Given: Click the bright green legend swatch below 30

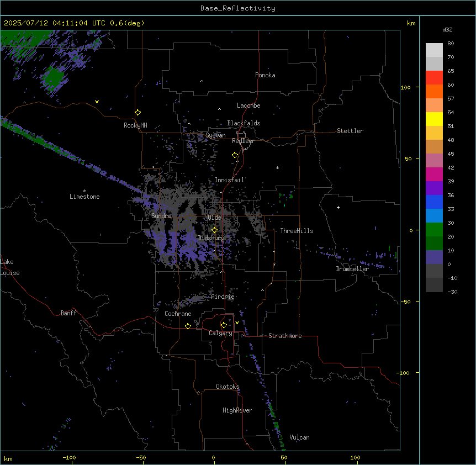Looking at the screenshot, I should pos(434,230).
